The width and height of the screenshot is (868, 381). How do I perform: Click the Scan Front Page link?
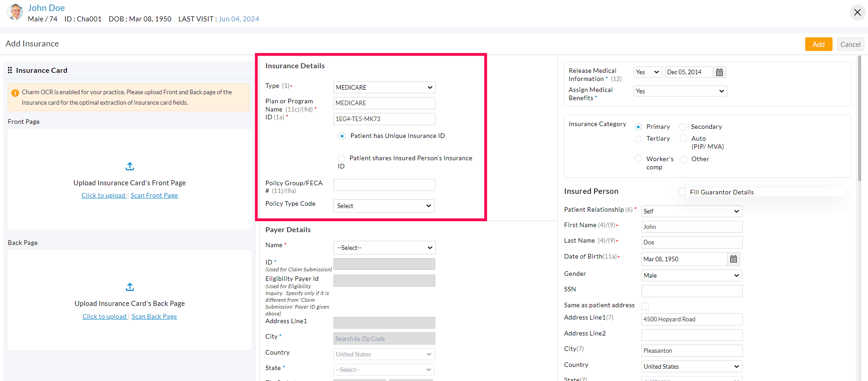click(x=154, y=195)
